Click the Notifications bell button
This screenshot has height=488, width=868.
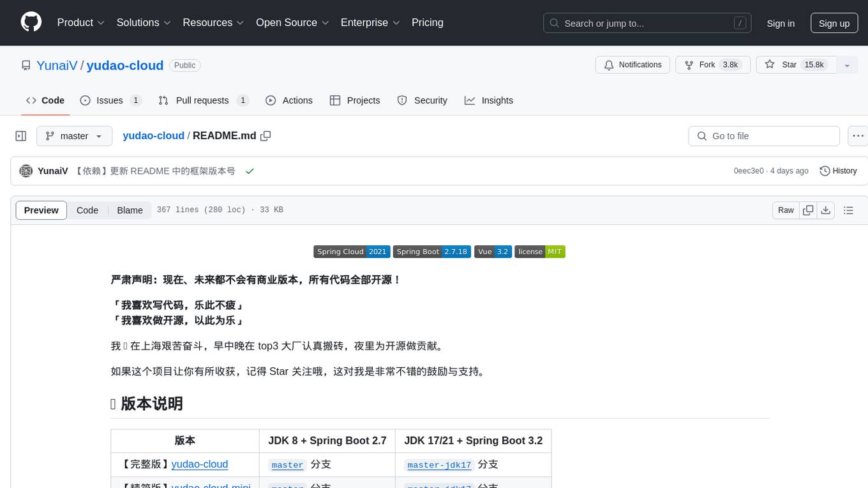pos(632,65)
